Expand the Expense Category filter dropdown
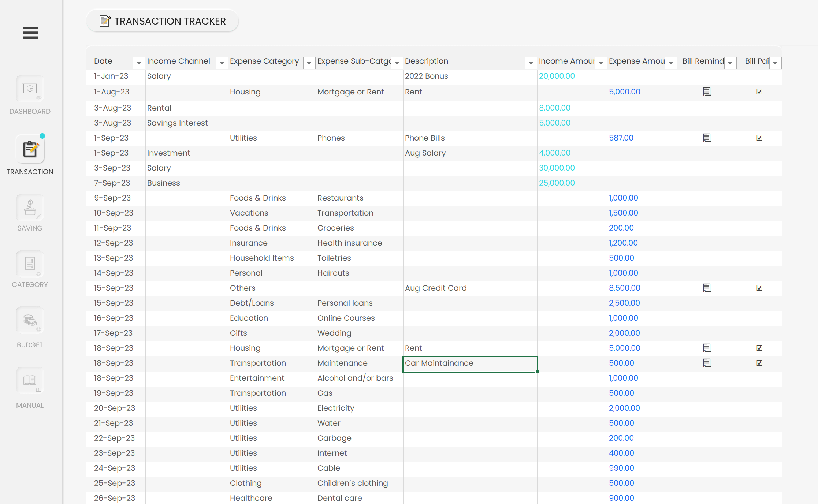Viewport: 818px width, 504px height. [309, 63]
